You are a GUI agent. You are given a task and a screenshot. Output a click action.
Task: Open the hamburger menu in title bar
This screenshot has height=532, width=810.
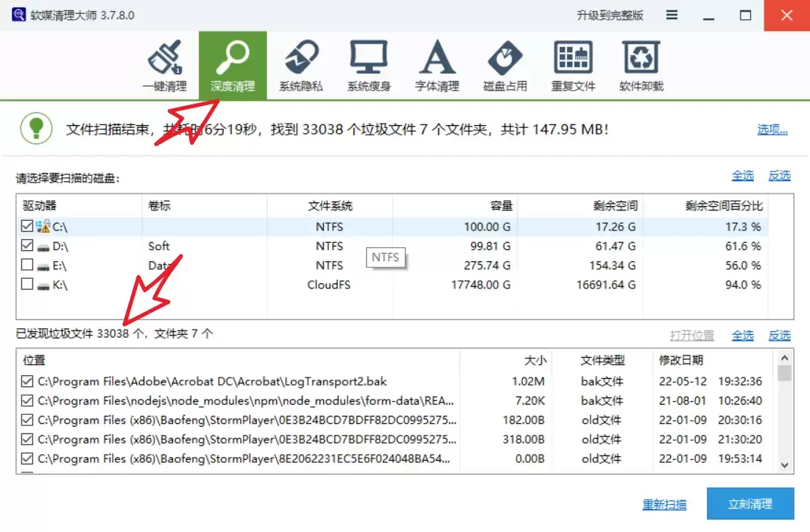coord(672,15)
